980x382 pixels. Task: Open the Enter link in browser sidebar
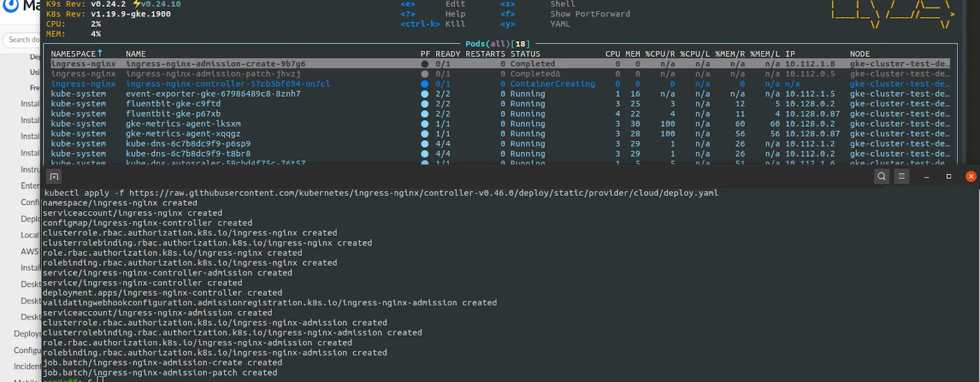pos(30,185)
